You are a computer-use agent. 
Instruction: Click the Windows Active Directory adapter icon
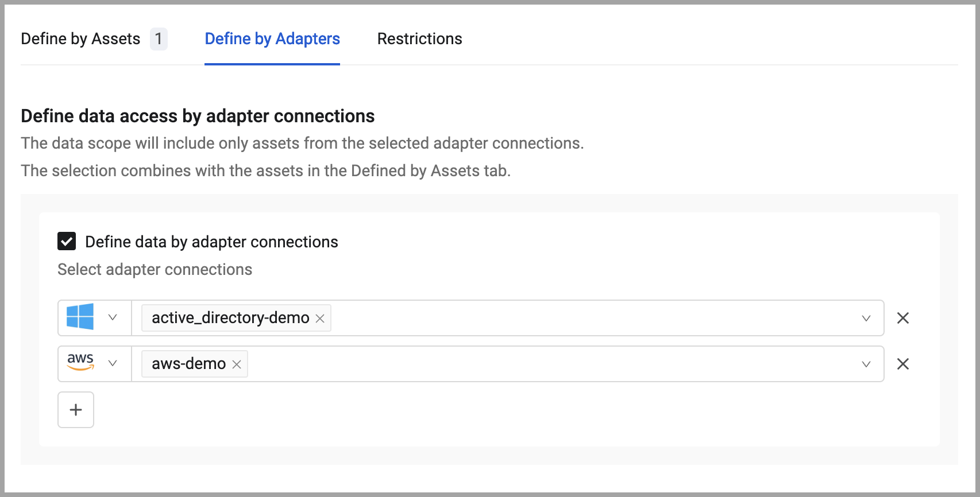[80, 317]
